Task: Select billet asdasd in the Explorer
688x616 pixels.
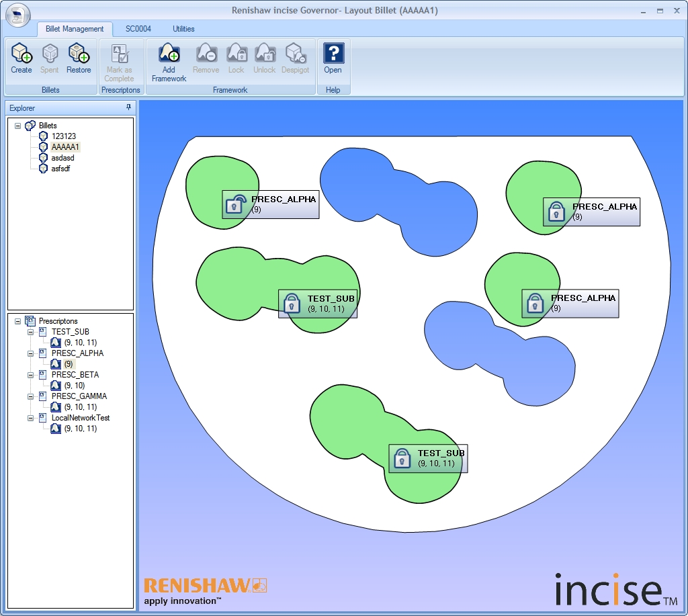Action: tap(62, 158)
